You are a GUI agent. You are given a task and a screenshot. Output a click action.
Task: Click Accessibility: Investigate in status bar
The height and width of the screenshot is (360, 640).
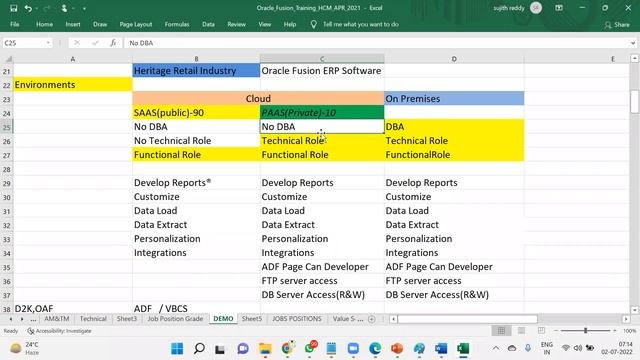pyautogui.click(x=59, y=331)
